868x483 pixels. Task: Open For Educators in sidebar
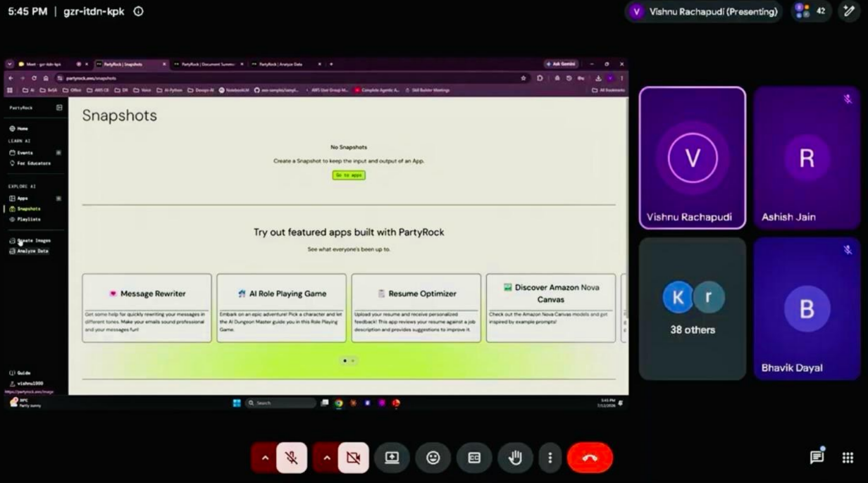click(30, 163)
